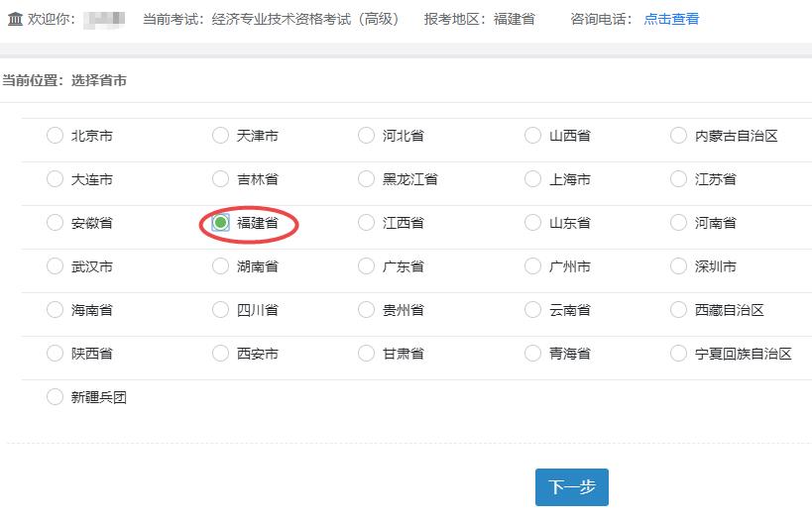Choose the 新疆兵团 option

tap(55, 397)
